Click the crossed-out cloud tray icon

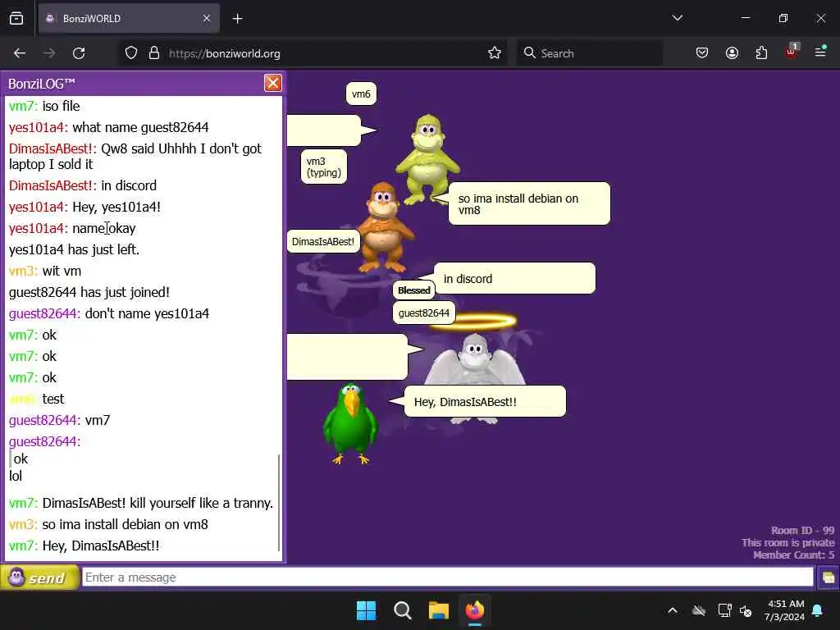699,610
